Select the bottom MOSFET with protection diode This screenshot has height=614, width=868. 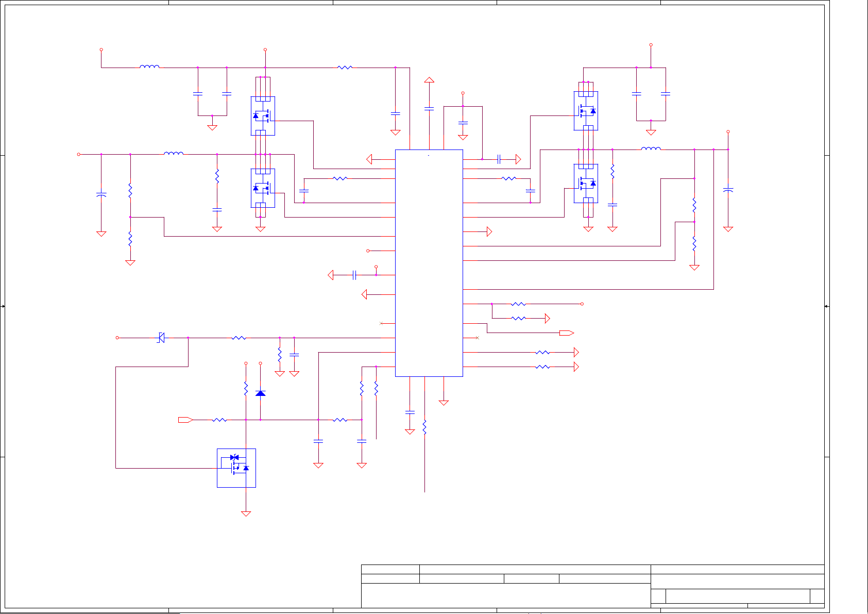[x=236, y=468]
